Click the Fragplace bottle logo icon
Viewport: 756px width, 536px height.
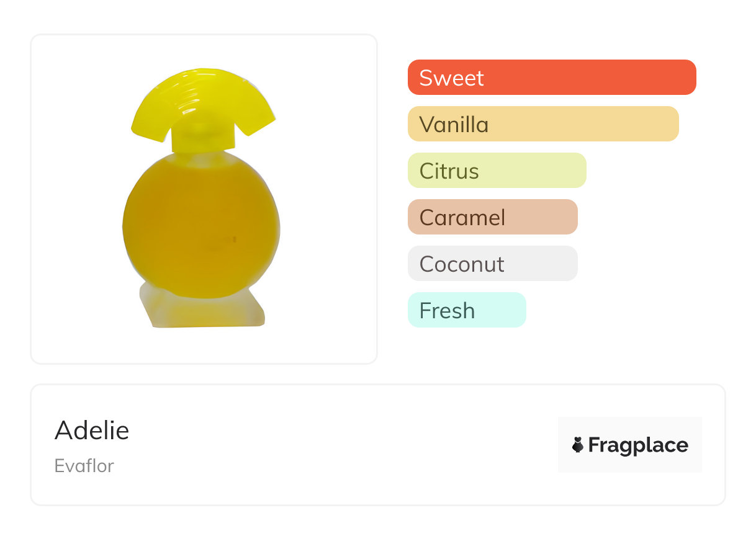point(578,445)
